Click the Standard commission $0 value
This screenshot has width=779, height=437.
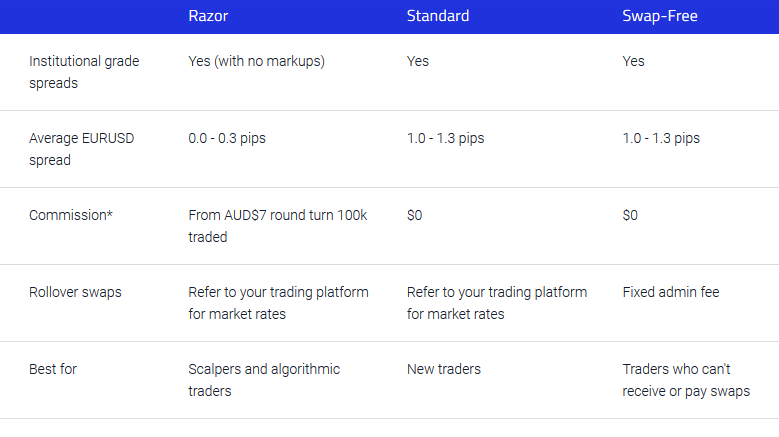point(415,215)
